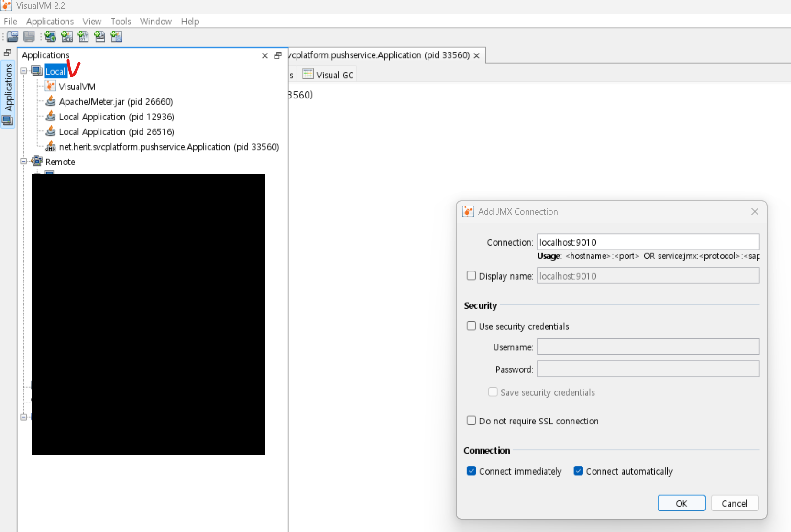Collapse the Remote tree node
791x532 pixels.
point(23,162)
